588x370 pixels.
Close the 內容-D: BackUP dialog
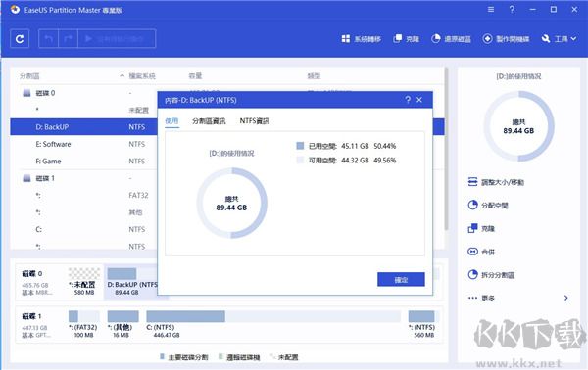click(419, 100)
